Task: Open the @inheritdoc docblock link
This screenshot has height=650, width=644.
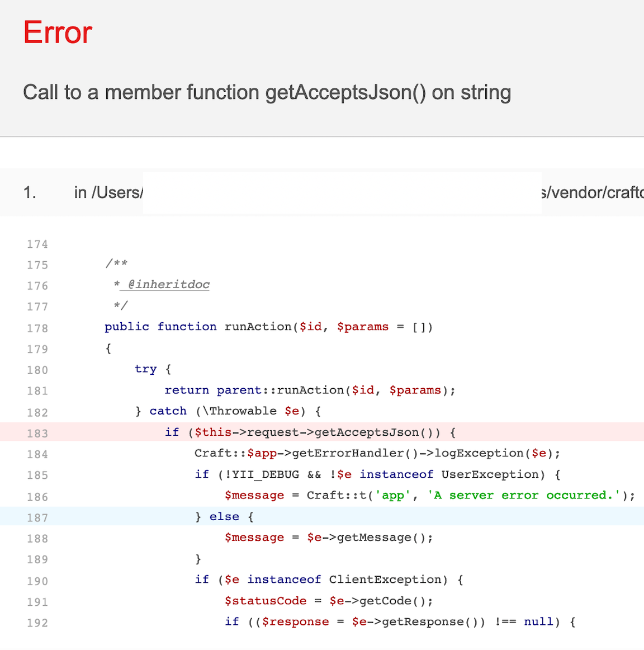Action: pyautogui.click(x=165, y=284)
